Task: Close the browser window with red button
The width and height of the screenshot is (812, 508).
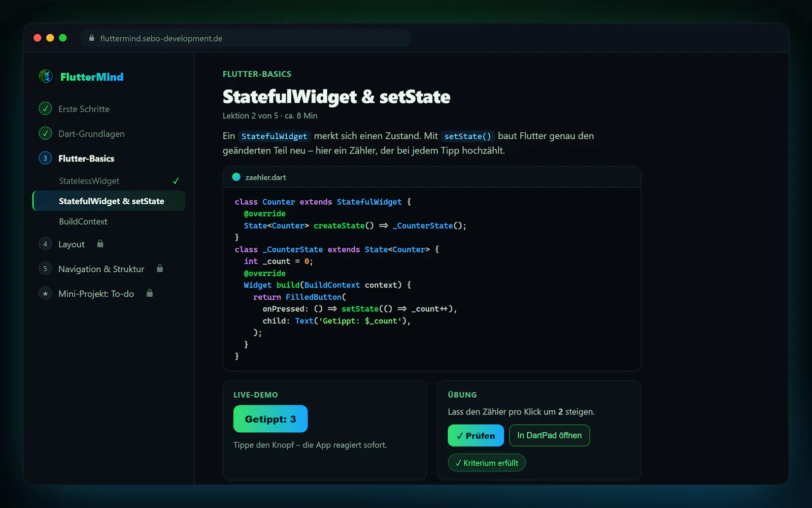Action: [x=38, y=38]
